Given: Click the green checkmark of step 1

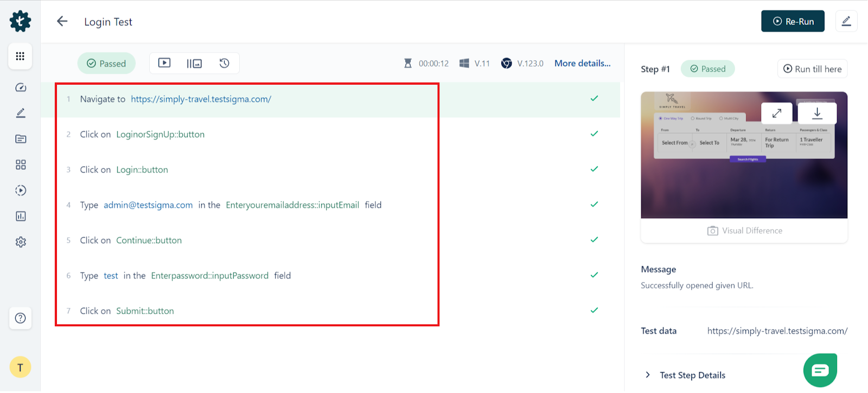Looking at the screenshot, I should click(x=594, y=98).
